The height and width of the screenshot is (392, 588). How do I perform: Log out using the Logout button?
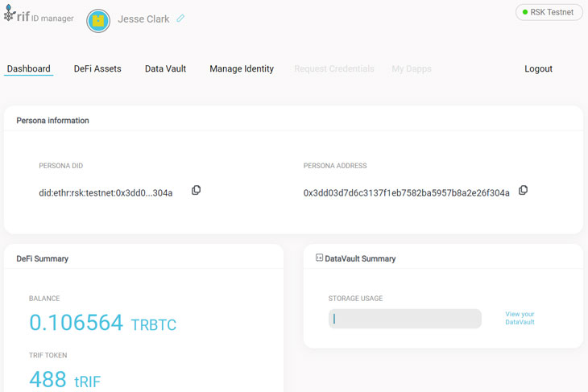click(x=538, y=69)
